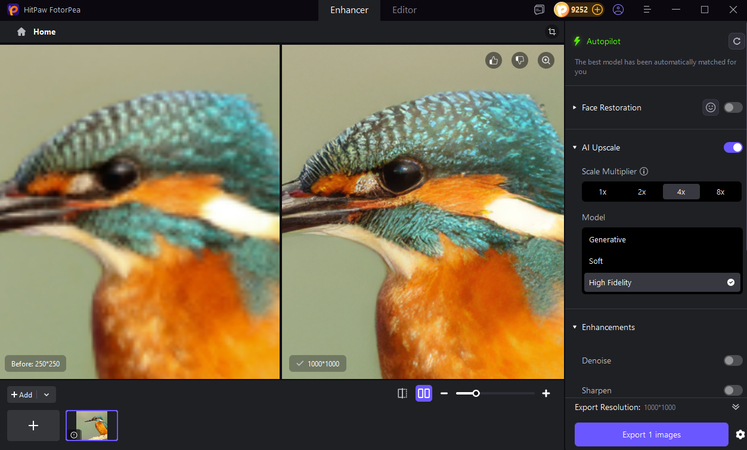
Task: Switch to the Editor tab
Action: click(x=404, y=10)
